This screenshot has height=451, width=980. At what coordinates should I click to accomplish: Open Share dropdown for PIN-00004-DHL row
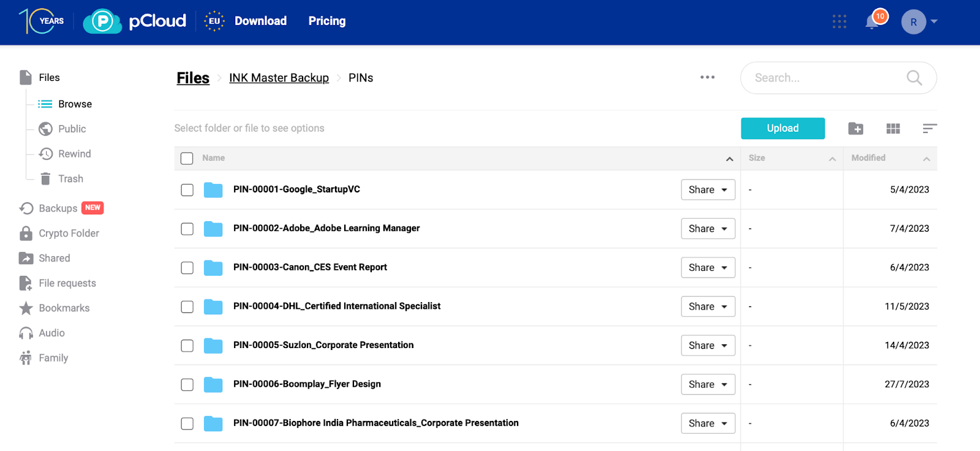(708, 306)
